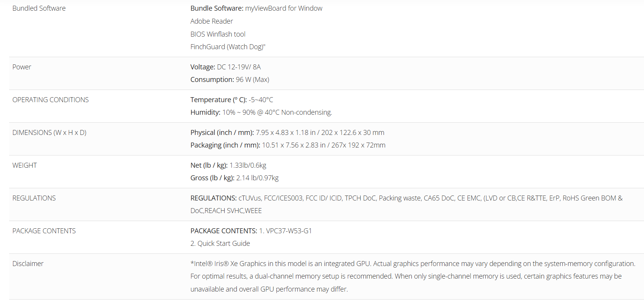This screenshot has width=644, height=303.
Task: Click the myViewBoard for Window text
Action: 284,8
